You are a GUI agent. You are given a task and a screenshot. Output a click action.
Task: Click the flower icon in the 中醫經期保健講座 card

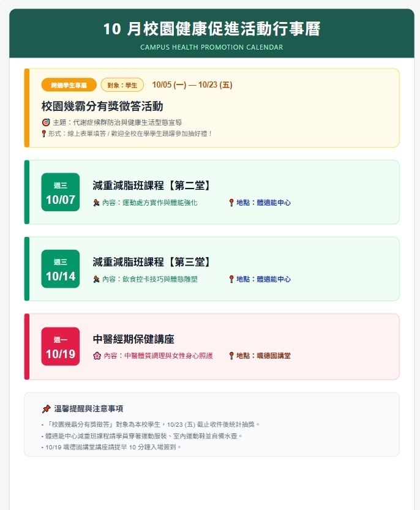97,356
